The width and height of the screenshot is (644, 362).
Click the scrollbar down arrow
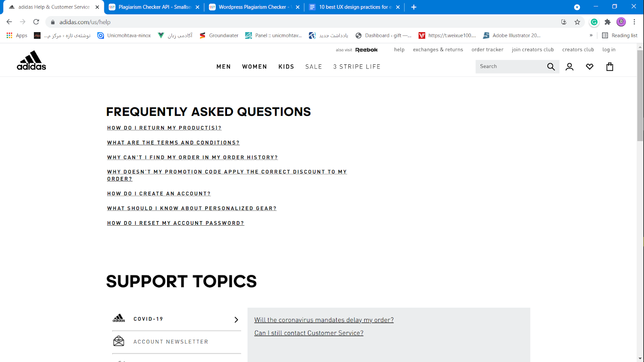click(640, 358)
